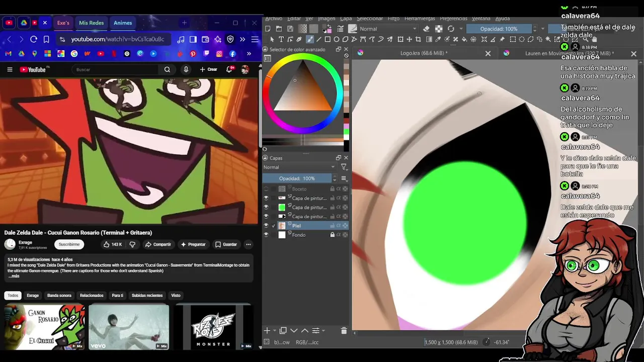Click the Save document icon in Krita
The height and width of the screenshot is (362, 644).
pos(290,29)
